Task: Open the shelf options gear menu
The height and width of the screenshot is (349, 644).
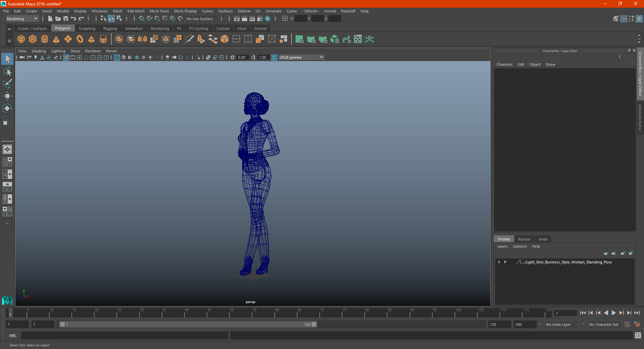Action: point(9,41)
